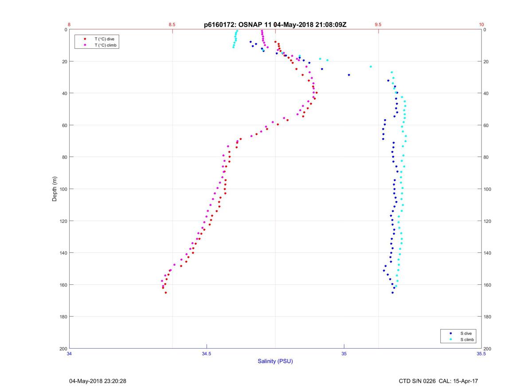Click the blue '35' salinity tick label
Viewport: 532px width, 392px height.
click(344, 353)
